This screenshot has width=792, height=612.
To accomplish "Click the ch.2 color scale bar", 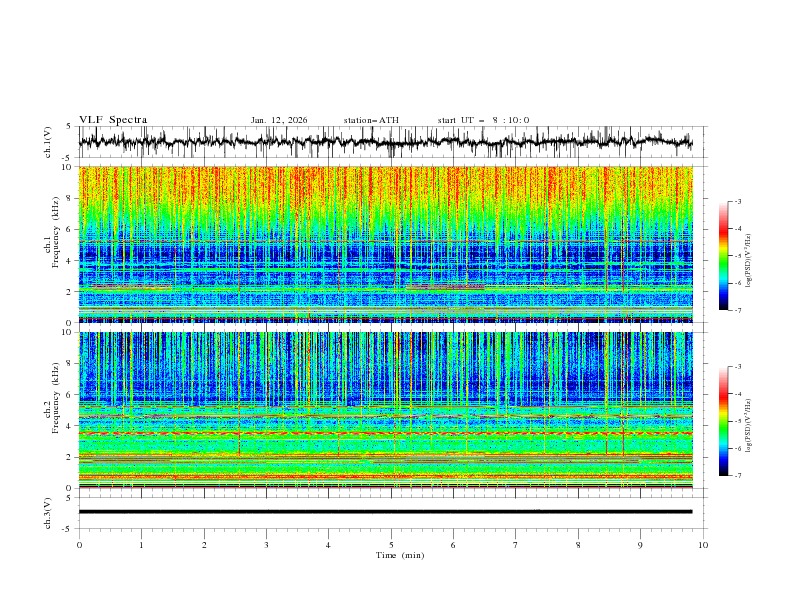I will coord(723,421).
